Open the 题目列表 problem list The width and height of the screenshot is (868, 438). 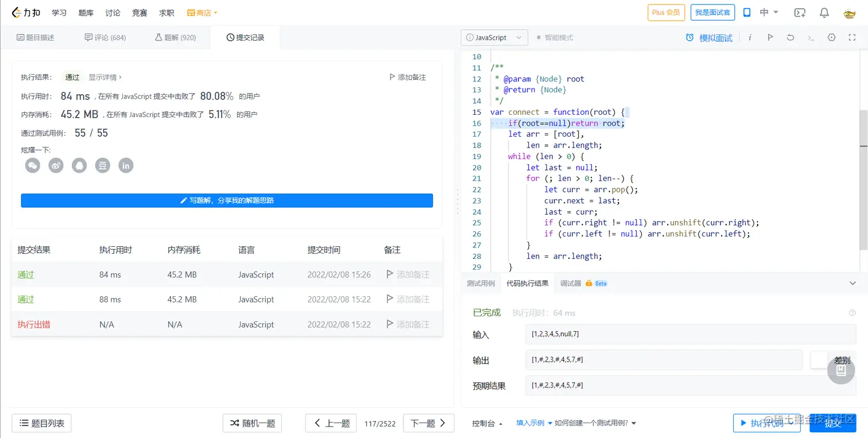point(42,423)
